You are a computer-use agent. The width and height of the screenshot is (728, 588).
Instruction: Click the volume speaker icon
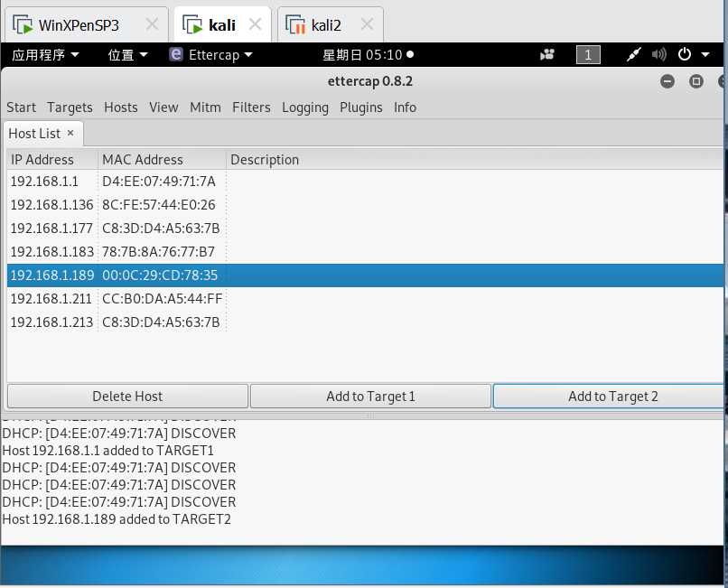pyautogui.click(x=658, y=55)
